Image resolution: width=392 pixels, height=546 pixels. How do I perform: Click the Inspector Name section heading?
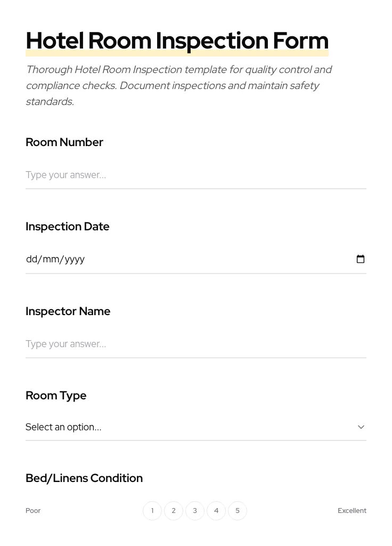pyautogui.click(x=68, y=311)
